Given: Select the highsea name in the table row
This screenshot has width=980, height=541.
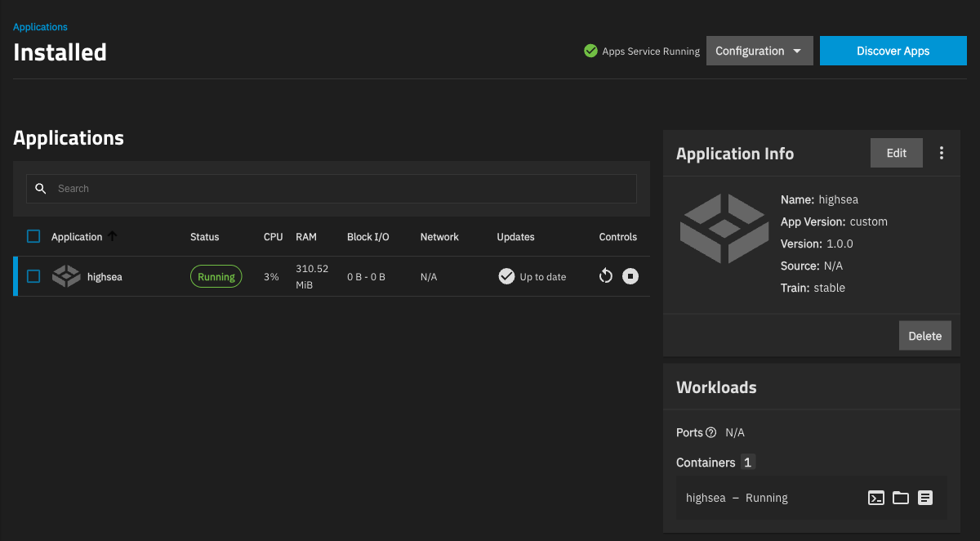Looking at the screenshot, I should point(105,277).
